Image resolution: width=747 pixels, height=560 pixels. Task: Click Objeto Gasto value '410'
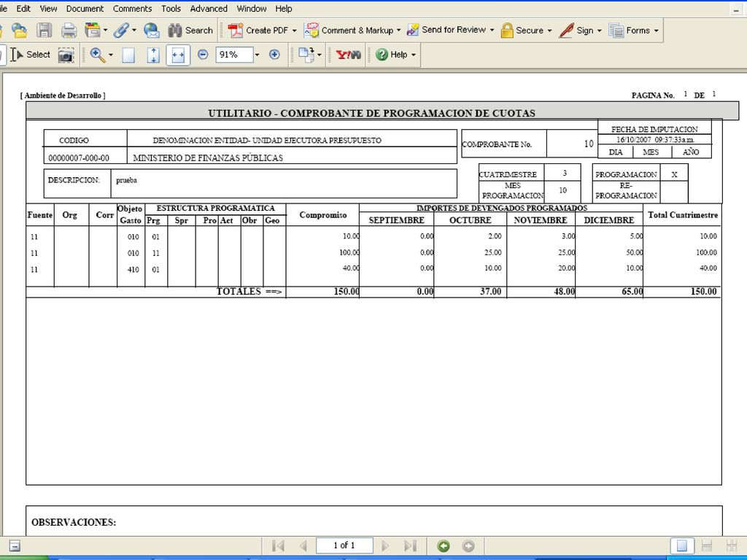[133, 270]
